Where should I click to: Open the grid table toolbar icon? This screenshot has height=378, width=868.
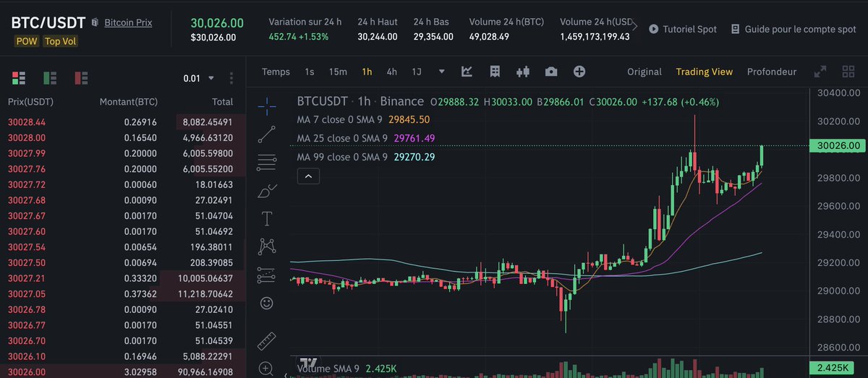pos(495,72)
